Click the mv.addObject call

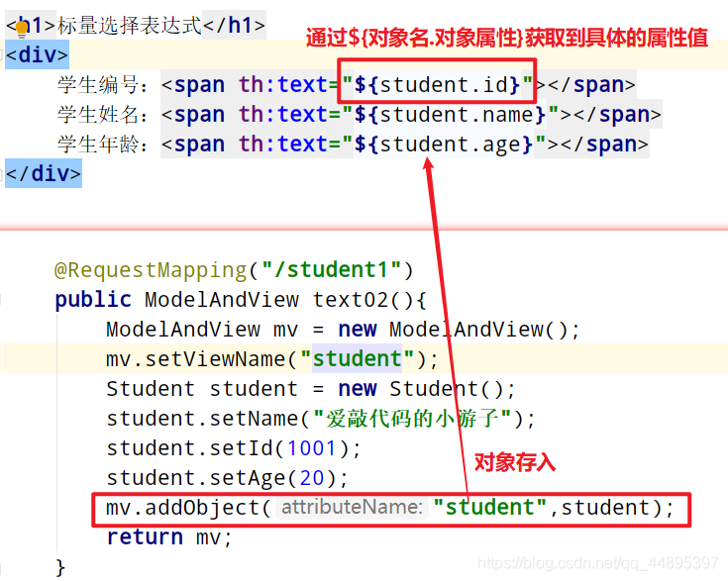[x=389, y=508]
